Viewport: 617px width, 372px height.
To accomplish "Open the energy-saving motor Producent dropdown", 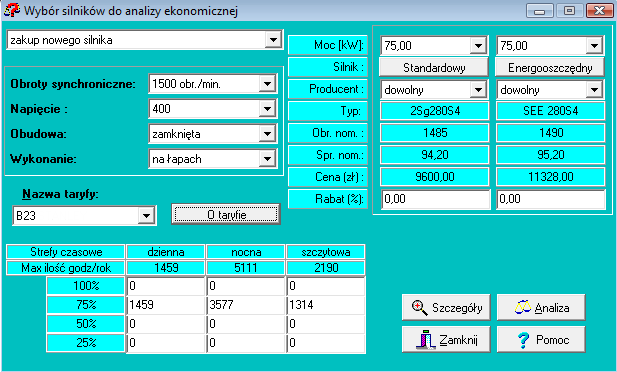I will point(594,90).
